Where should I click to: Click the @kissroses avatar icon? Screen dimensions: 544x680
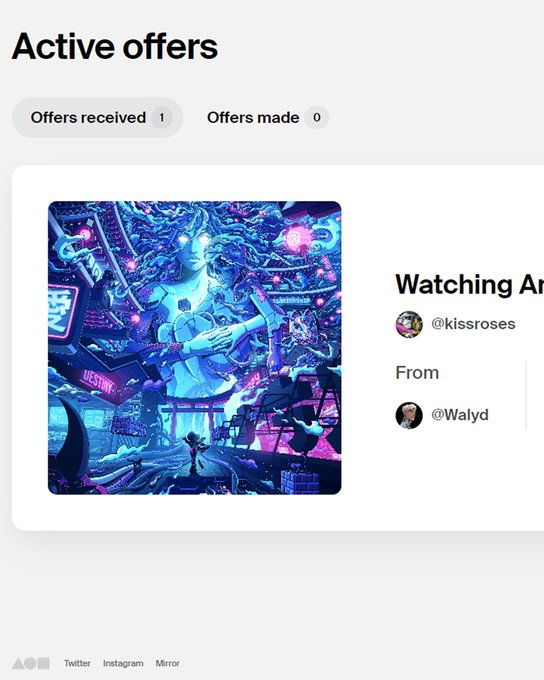coord(409,324)
